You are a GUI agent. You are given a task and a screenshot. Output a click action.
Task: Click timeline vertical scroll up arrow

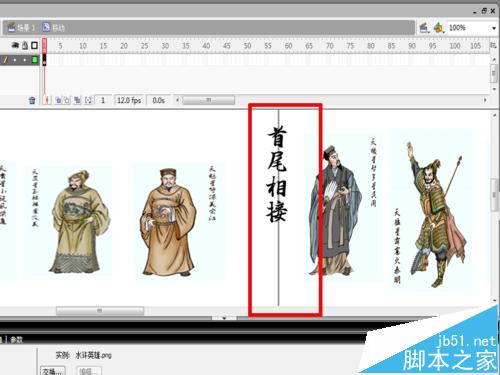tap(494, 59)
